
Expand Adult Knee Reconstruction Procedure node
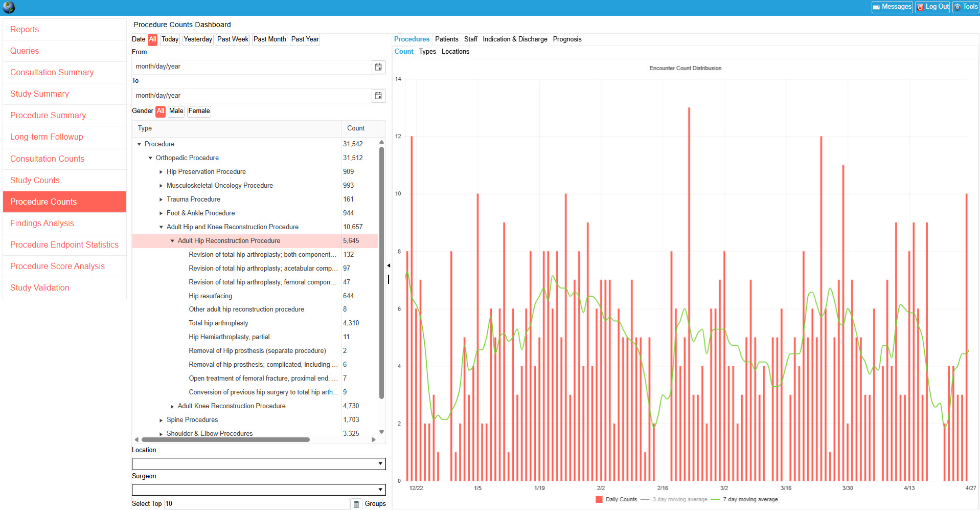click(x=172, y=406)
